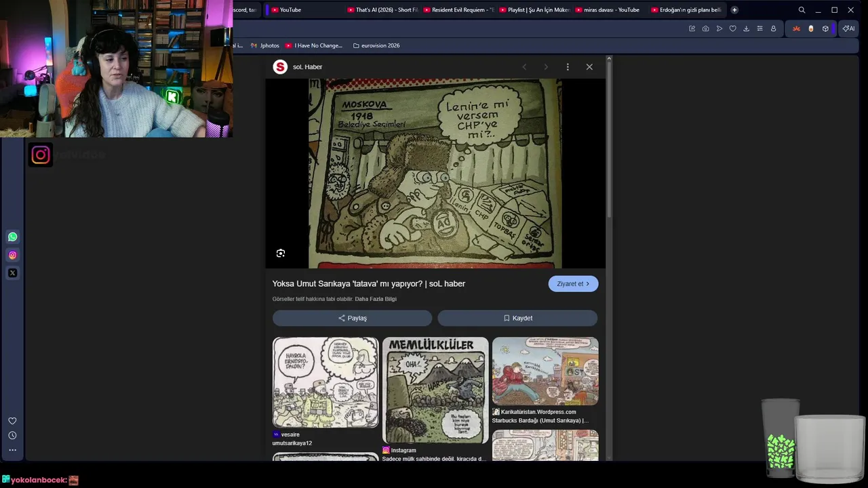Viewport: 868px width, 488px height.
Task: Open the easy setup sliders icon
Action: coord(759,28)
